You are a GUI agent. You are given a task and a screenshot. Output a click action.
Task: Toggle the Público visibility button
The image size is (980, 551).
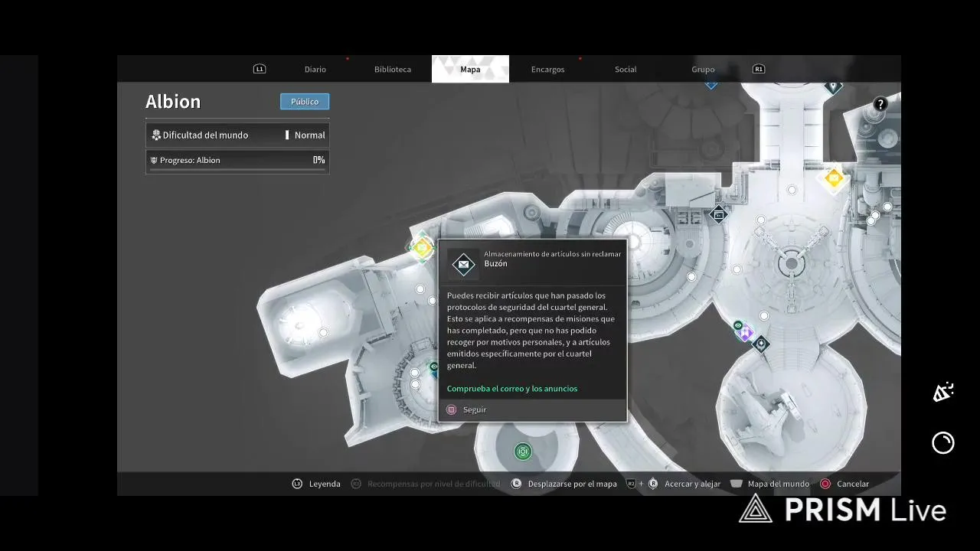click(305, 101)
